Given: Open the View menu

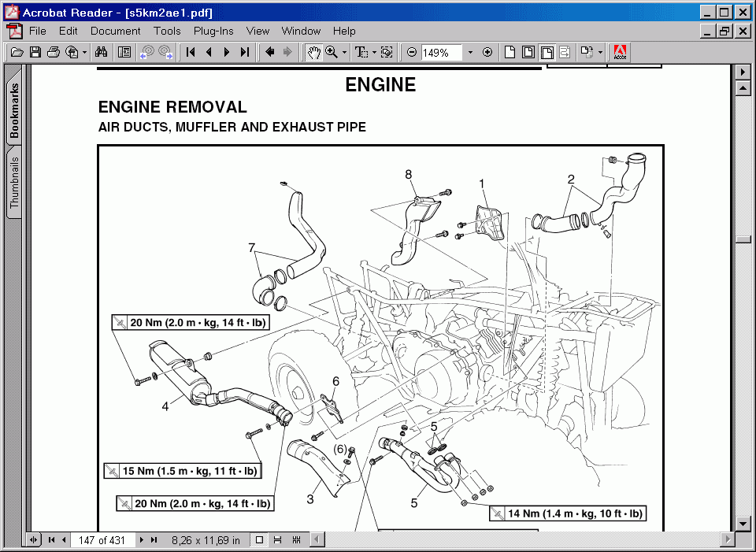Looking at the screenshot, I should 258,31.
